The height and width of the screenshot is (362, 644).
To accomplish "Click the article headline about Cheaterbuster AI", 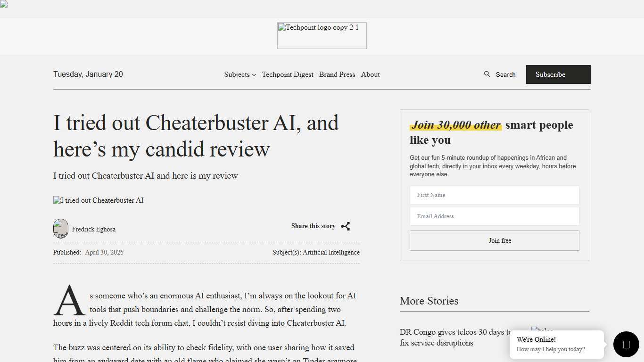I will (x=196, y=136).
